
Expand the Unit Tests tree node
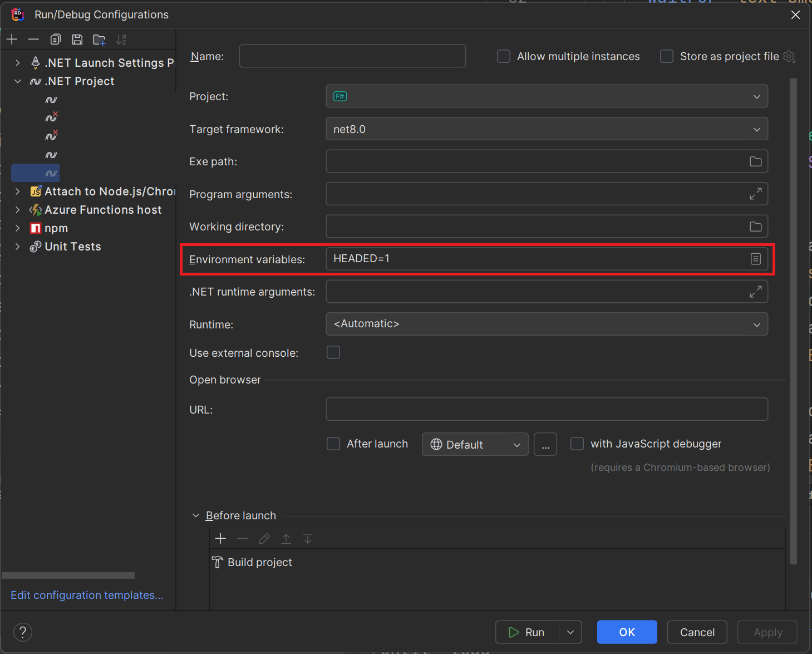click(x=18, y=247)
